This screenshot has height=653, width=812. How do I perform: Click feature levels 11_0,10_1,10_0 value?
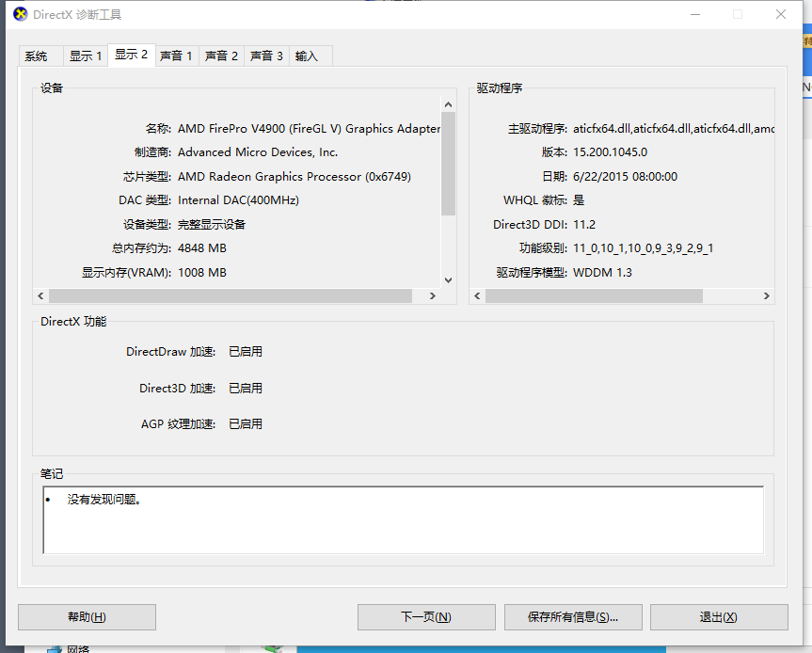[x=644, y=248]
